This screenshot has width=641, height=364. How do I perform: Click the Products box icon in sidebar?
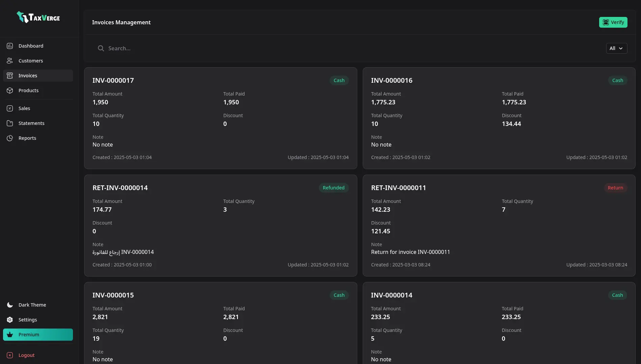tap(9, 90)
